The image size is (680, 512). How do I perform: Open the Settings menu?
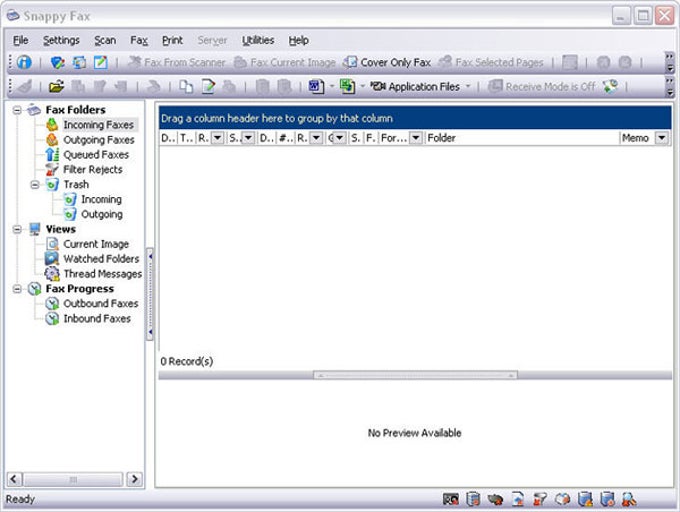(61, 40)
